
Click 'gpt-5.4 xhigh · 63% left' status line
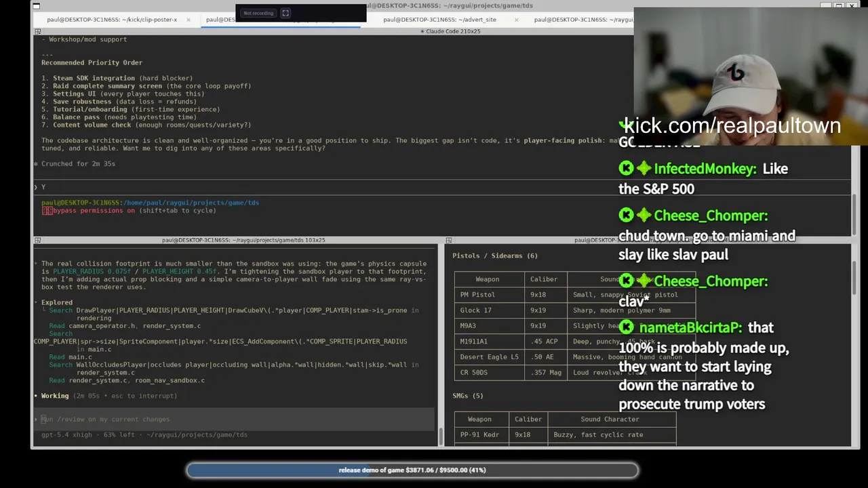(x=144, y=435)
